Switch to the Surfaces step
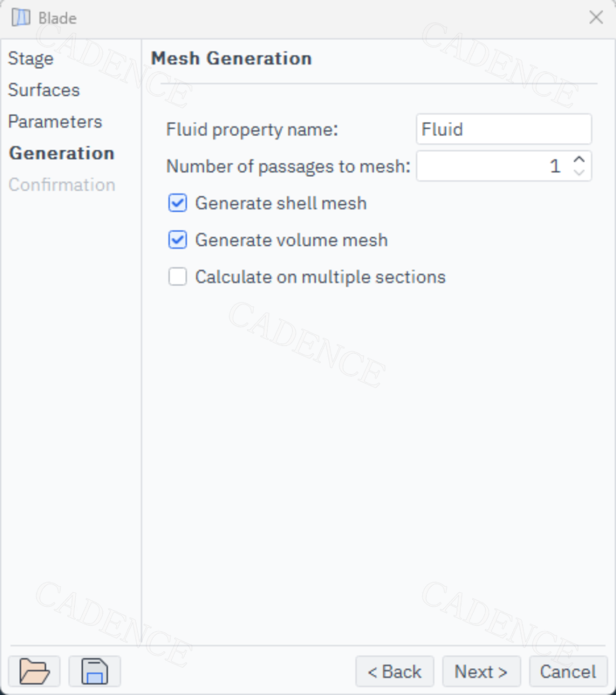Screen dimensions: 616x695 pos(44,90)
